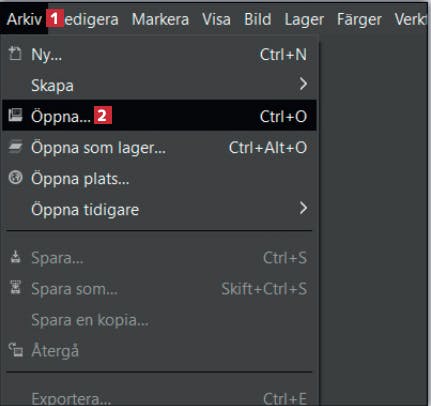Expand the Öppna tidigare submenu arrow
Viewport: 431px width, 406px height.
tap(303, 208)
